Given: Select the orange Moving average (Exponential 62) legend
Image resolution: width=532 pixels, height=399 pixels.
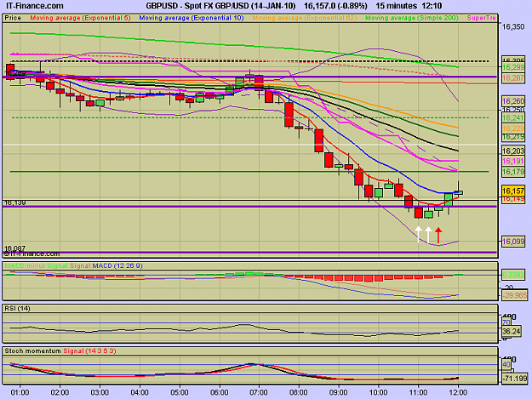Looking at the screenshot, I should pos(305,18).
